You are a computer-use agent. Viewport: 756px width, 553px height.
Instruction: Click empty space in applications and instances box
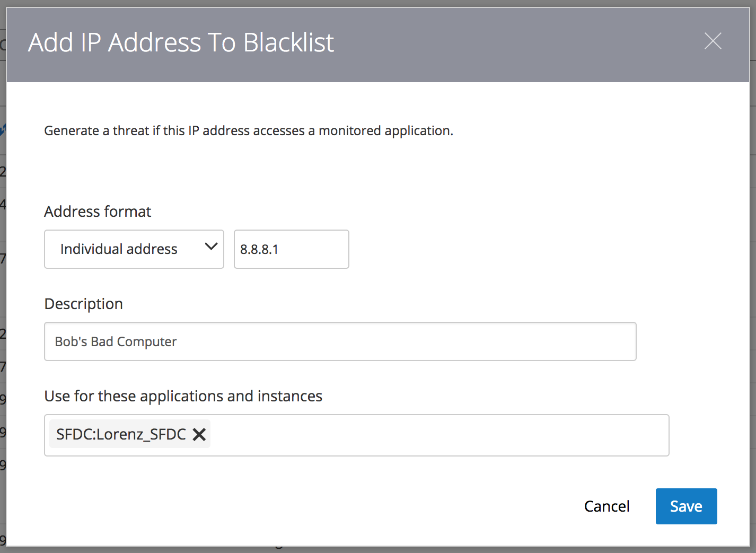click(x=440, y=435)
